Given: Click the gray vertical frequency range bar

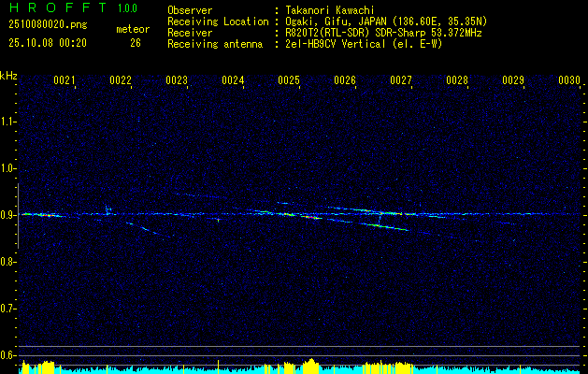Looking at the screenshot, I should (19, 216).
